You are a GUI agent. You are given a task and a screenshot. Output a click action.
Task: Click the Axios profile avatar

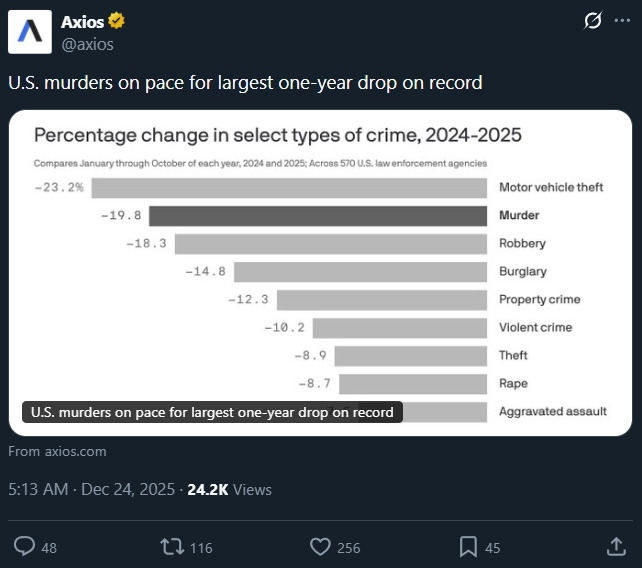(x=30, y=32)
